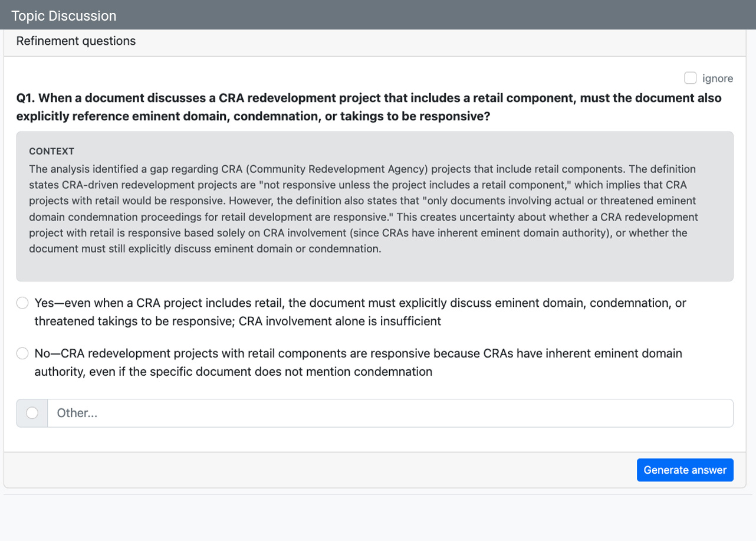Select the 'Other' radio button
This screenshot has width=756, height=541.
tap(32, 413)
